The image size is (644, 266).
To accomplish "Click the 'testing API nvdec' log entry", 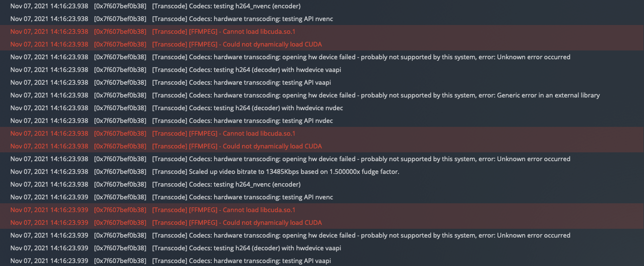I will tap(322, 121).
